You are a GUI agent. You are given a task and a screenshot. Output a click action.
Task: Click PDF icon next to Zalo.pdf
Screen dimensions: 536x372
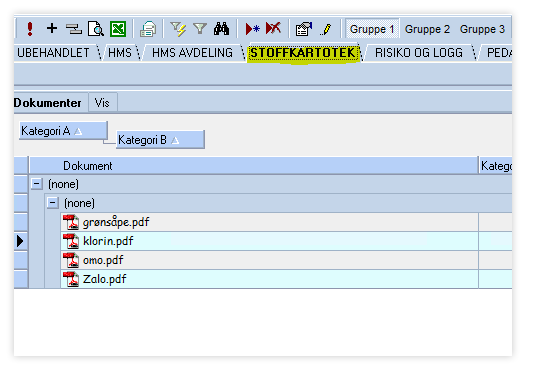click(x=71, y=279)
